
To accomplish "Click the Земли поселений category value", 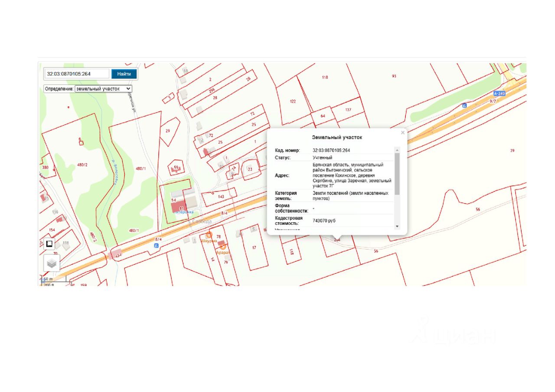I will [351, 195].
